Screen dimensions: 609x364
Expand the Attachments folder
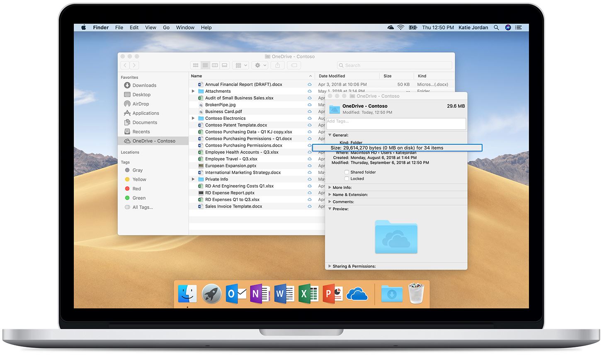click(193, 91)
